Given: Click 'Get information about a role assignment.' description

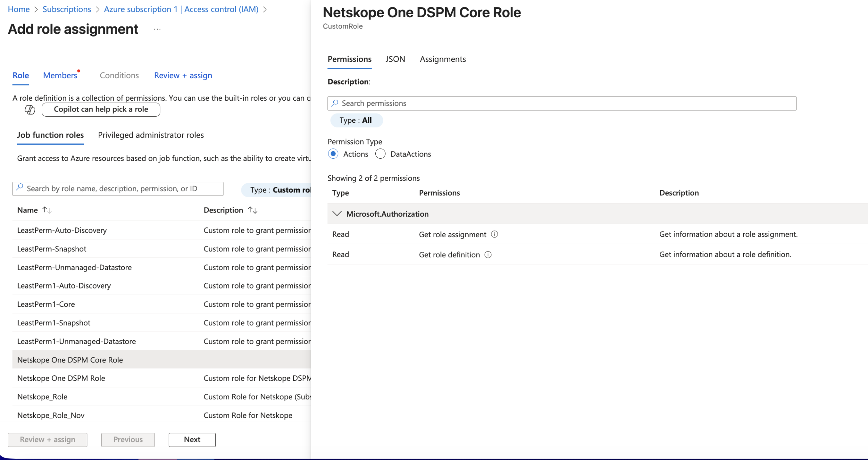Looking at the screenshot, I should (728, 234).
